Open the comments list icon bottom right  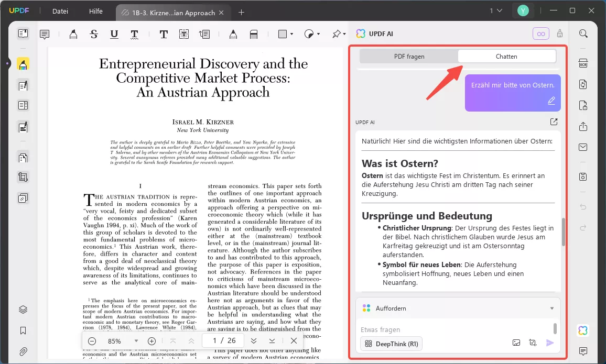(583, 351)
